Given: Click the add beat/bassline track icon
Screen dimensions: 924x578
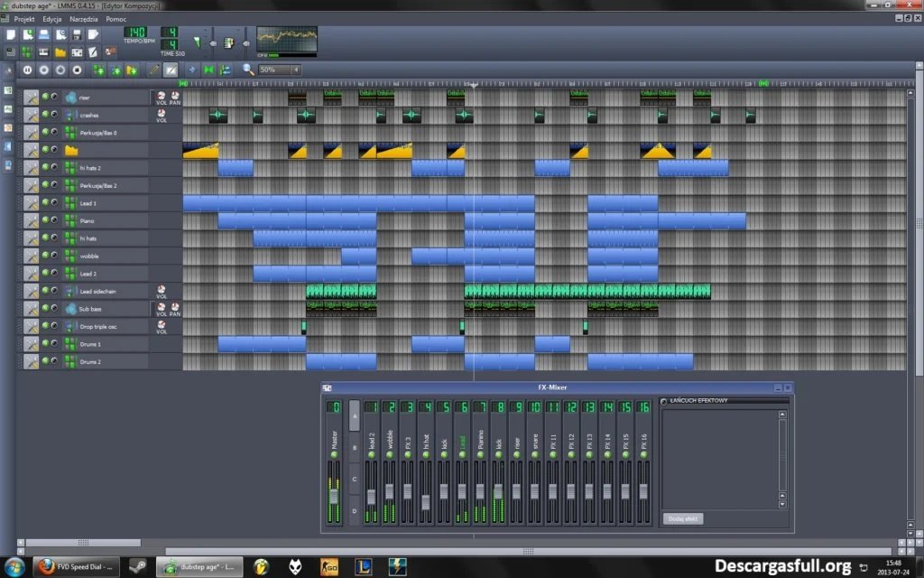Looking at the screenshot, I should 98,70.
